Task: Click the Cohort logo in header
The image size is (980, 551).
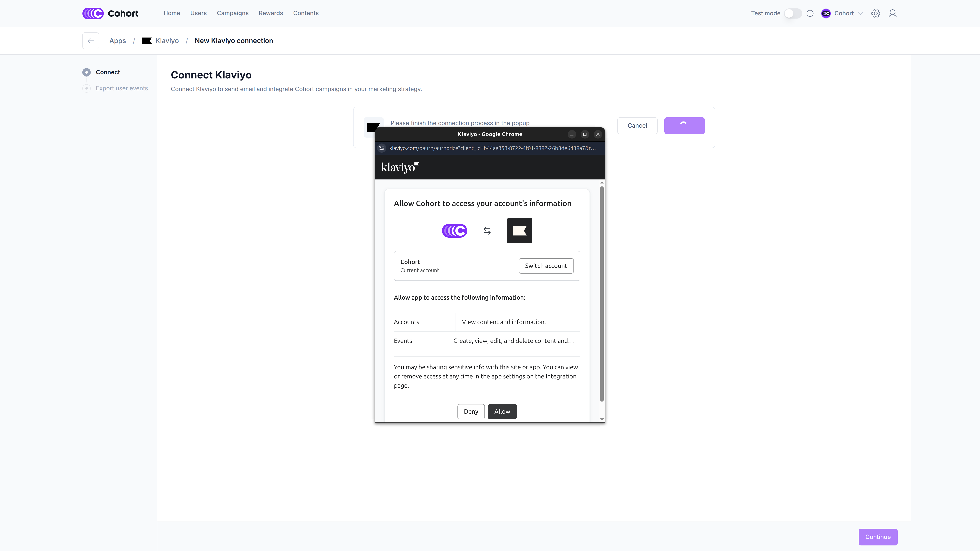Action: click(110, 13)
